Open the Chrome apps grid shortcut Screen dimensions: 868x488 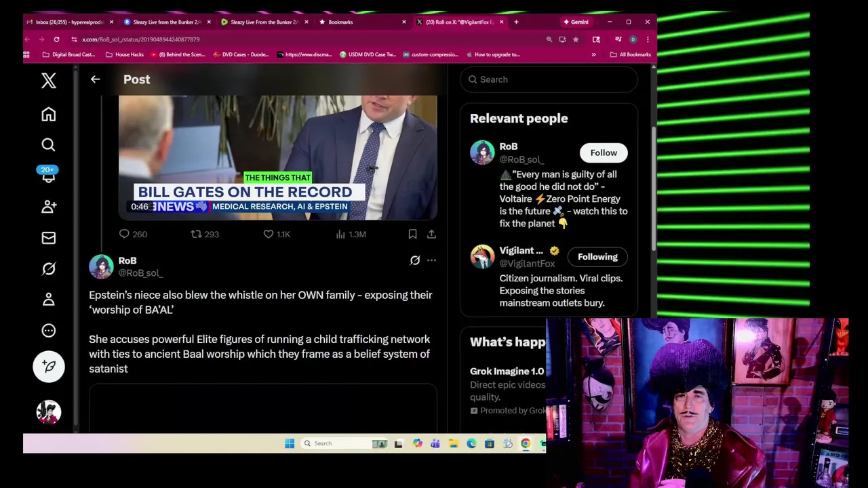point(26,54)
